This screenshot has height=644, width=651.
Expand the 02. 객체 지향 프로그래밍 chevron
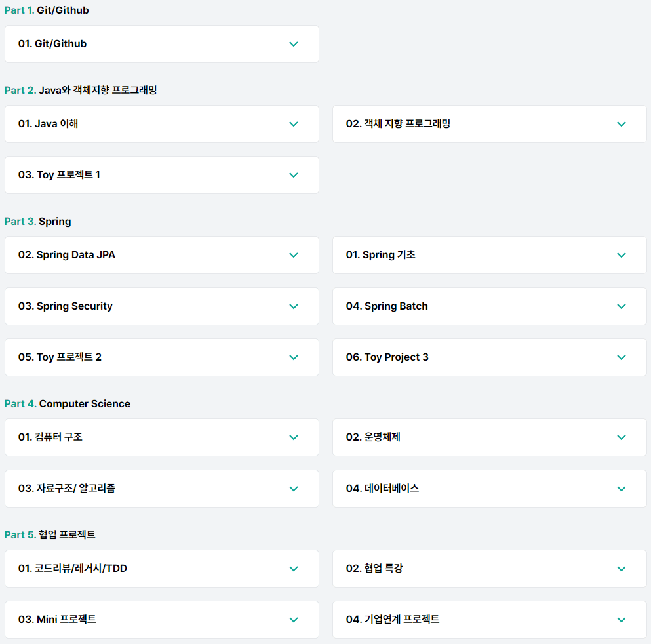(621, 124)
